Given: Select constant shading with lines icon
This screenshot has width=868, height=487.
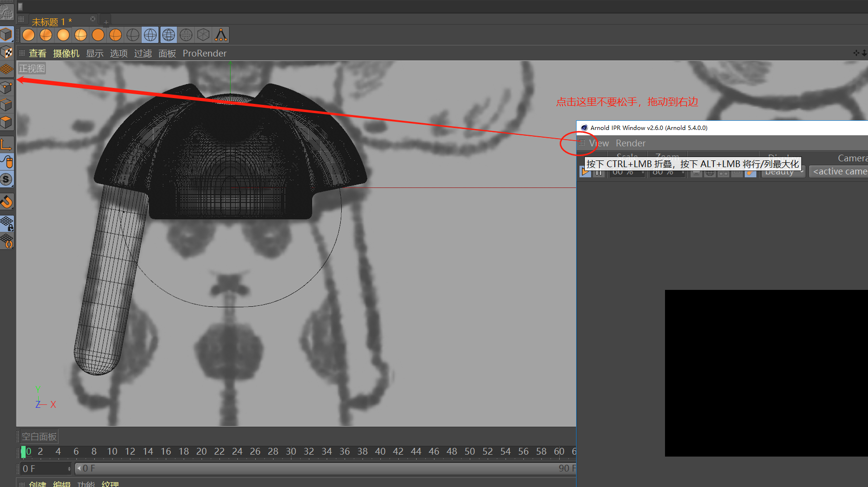Looking at the screenshot, I should [x=116, y=35].
